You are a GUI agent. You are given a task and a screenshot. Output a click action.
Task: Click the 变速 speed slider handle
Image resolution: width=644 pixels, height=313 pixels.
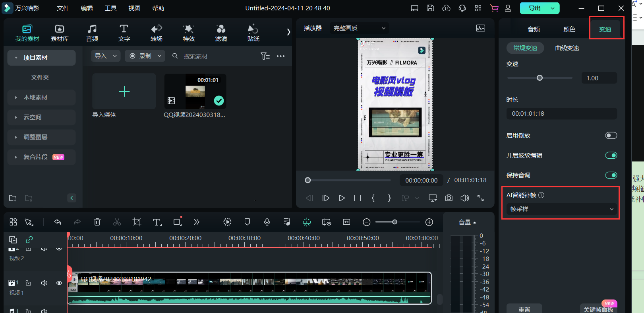(540, 78)
